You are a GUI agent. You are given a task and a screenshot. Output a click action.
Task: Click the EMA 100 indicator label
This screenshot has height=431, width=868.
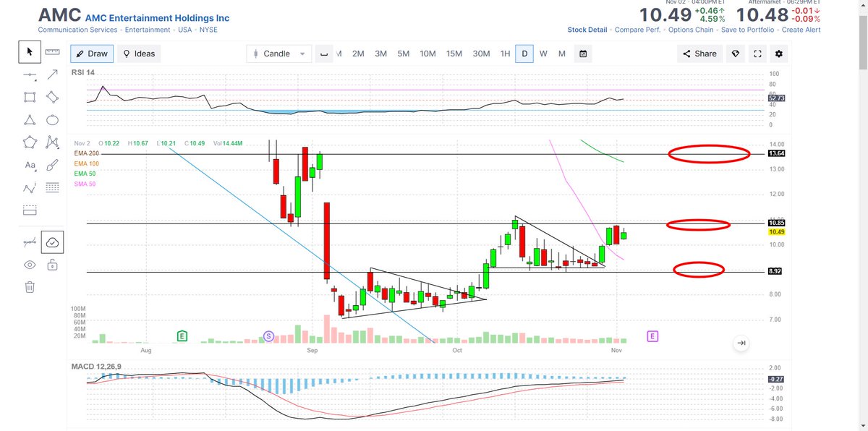(85, 163)
